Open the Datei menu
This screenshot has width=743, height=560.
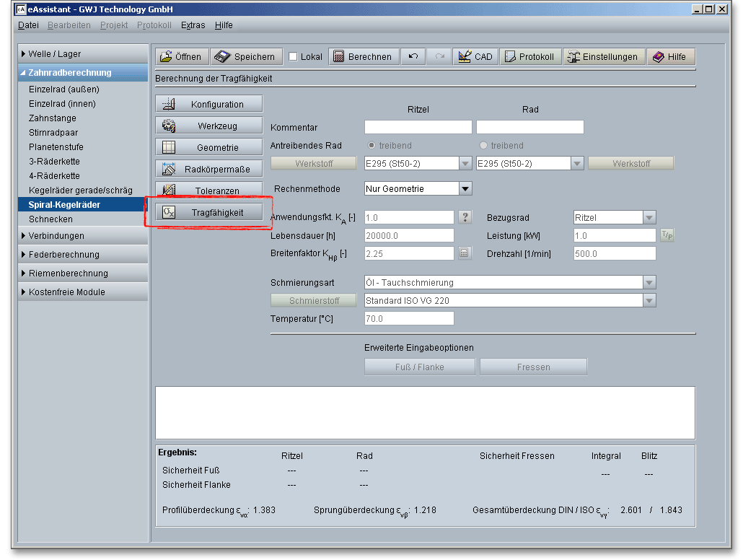[28, 25]
